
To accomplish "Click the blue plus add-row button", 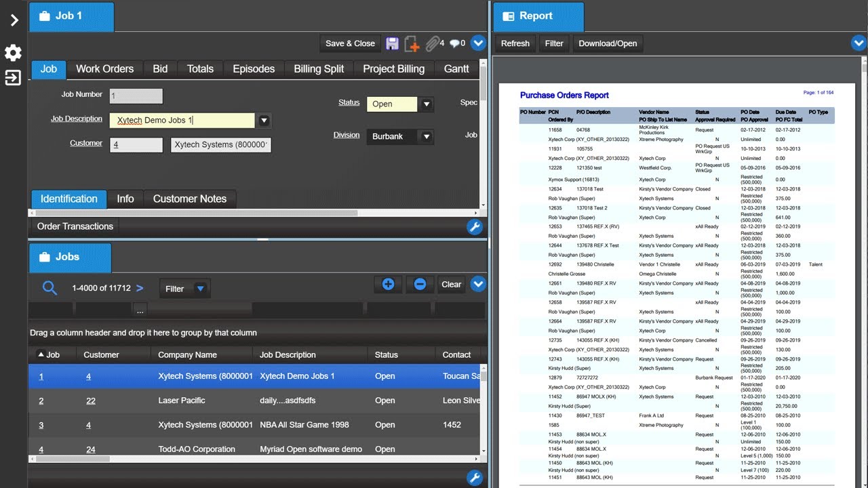I will click(x=388, y=285).
